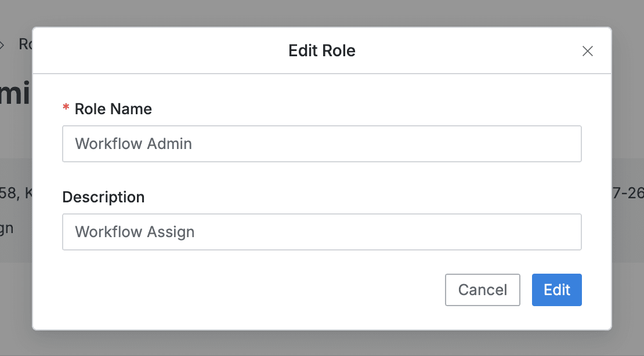This screenshot has height=356, width=644.
Task: Click the Edit Role dialog title
Action: 321,51
